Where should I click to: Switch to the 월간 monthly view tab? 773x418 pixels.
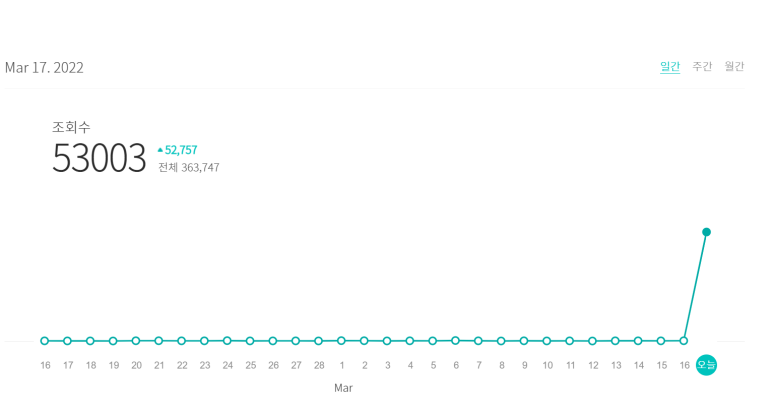pyautogui.click(x=734, y=66)
